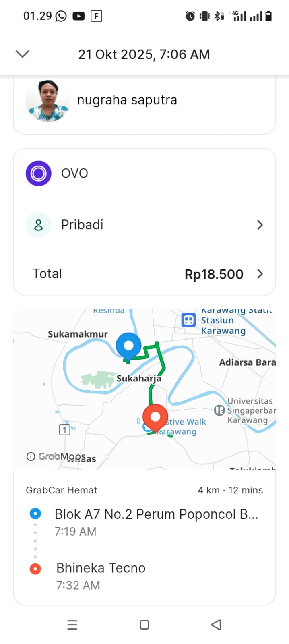Tap the blue pickup pin on map

128,346
